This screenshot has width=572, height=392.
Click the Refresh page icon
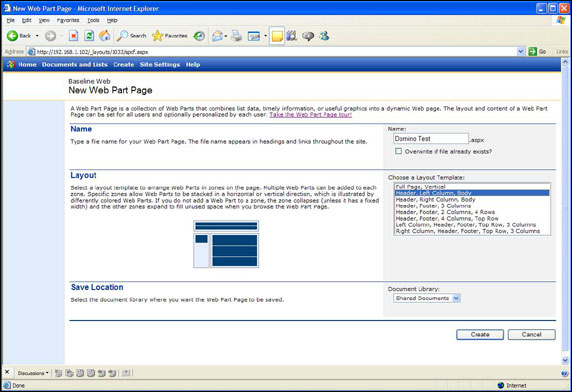pyautogui.click(x=89, y=36)
